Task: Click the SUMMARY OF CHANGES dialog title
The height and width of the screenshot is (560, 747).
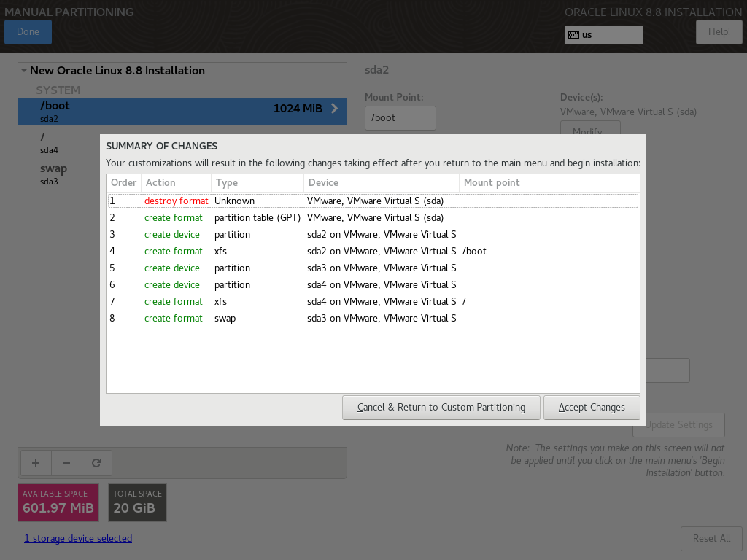Action: pos(161,146)
